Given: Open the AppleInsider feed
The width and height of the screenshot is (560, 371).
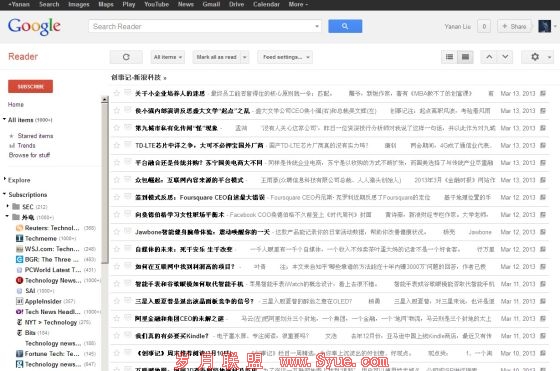Looking at the screenshot, I should click(x=45, y=301).
